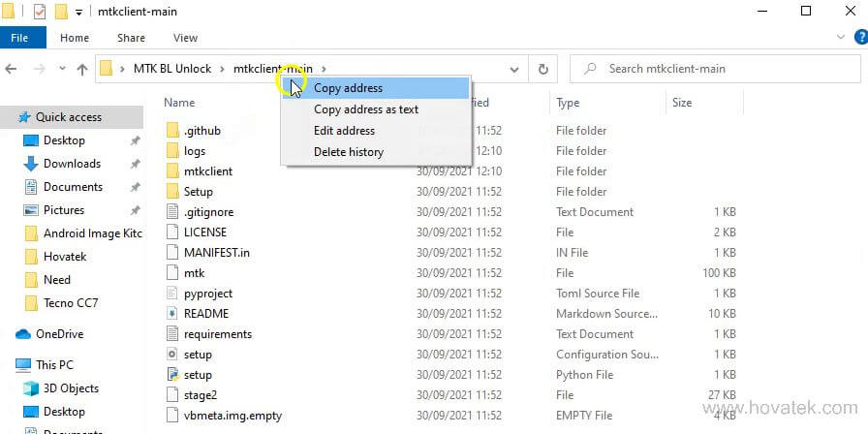868x434 pixels.
Task: Choose Copy address from context menu
Action: (x=348, y=88)
